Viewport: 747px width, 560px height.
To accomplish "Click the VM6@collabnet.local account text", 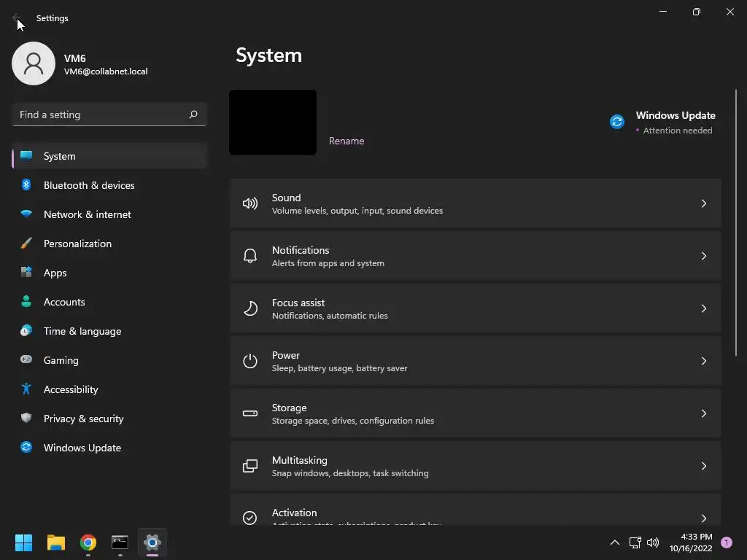I will click(106, 71).
